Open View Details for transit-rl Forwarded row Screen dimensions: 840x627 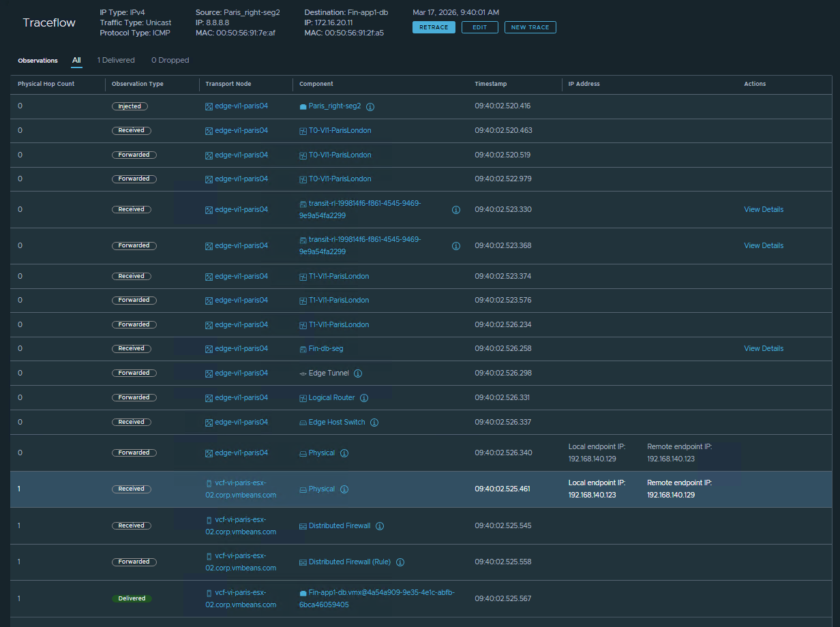(x=764, y=245)
